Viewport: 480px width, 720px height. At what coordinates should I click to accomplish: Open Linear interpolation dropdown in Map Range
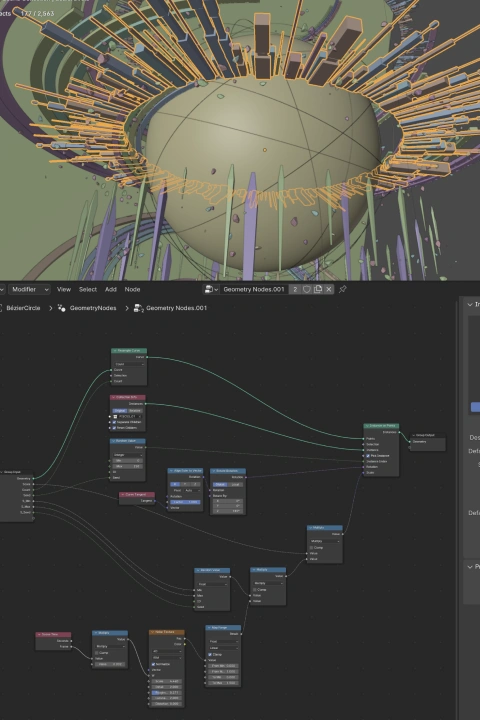click(x=223, y=648)
